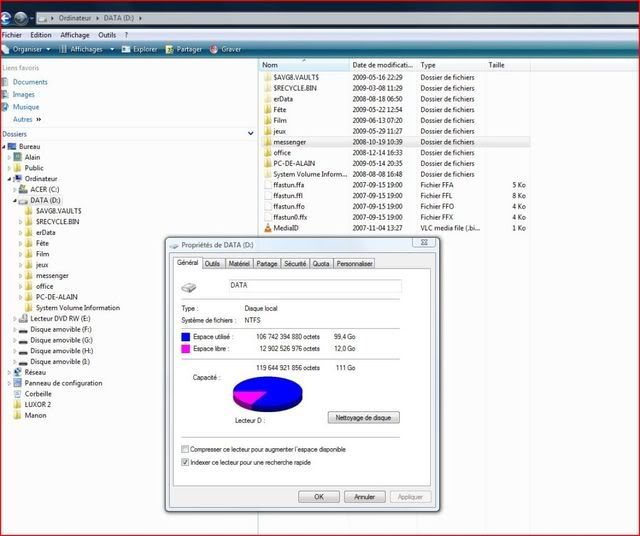Click the Nettoyage de disque button
The image size is (640, 536).
point(363,418)
